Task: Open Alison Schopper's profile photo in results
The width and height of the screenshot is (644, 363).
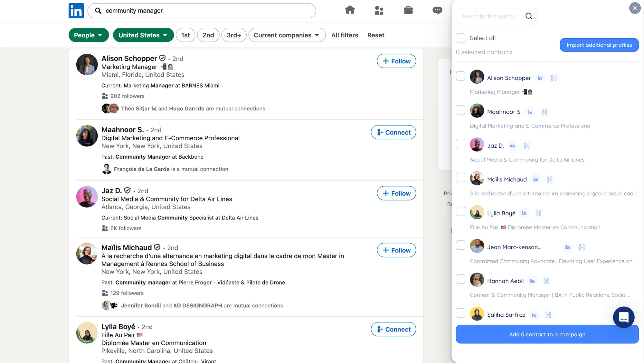Action: [x=87, y=64]
